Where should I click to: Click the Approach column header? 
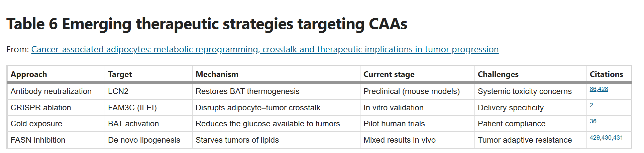pos(29,74)
